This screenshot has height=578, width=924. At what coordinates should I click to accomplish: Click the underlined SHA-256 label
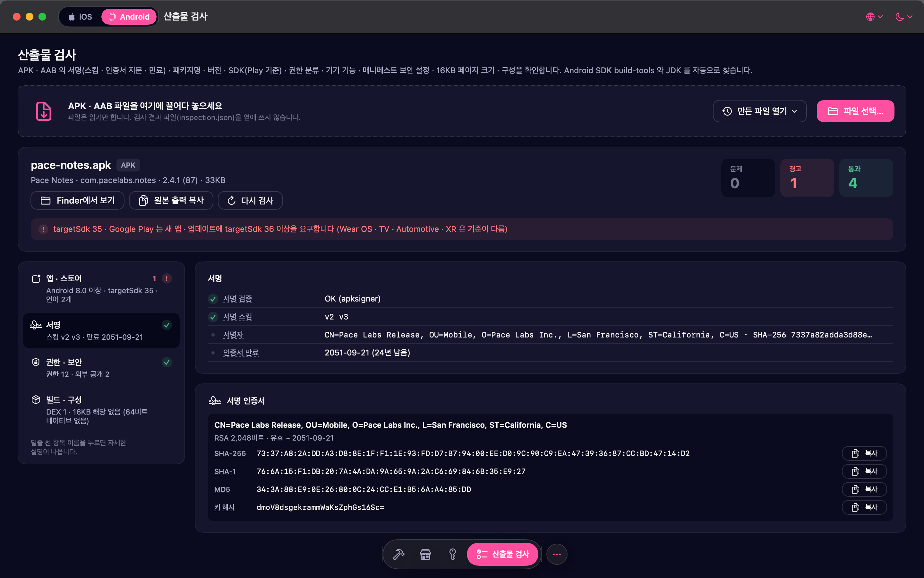coord(230,453)
